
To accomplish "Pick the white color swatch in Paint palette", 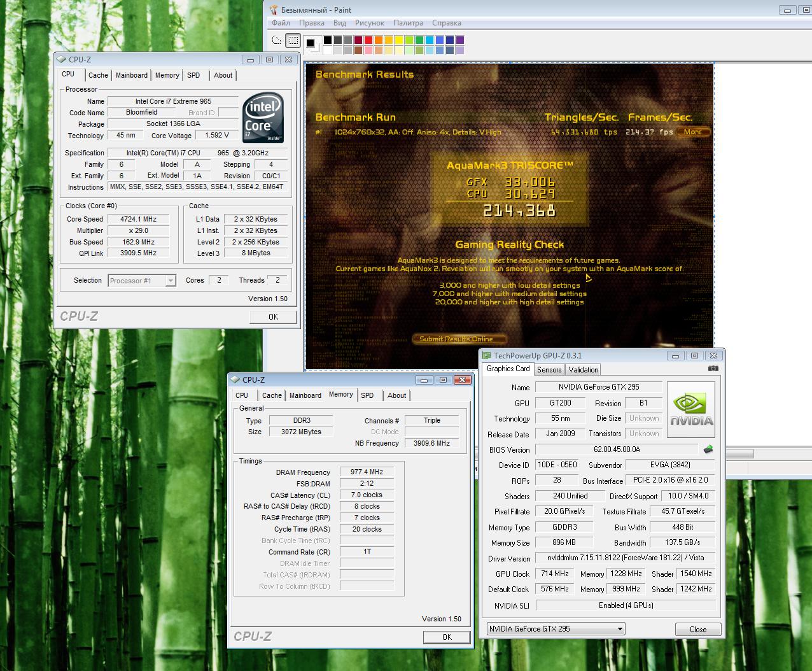I will coord(327,50).
